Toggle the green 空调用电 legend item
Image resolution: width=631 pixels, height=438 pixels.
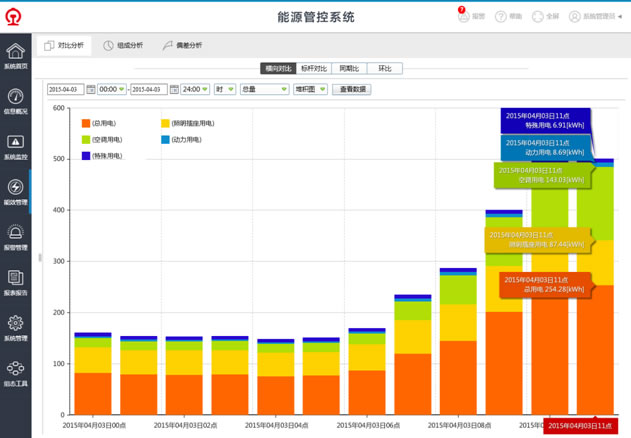pyautogui.click(x=102, y=140)
